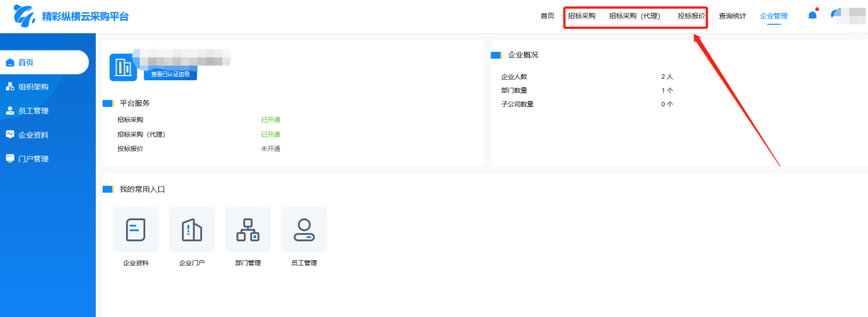The image size is (868, 317).
Task: Click the 平台服务 section heading
Action: click(x=135, y=103)
